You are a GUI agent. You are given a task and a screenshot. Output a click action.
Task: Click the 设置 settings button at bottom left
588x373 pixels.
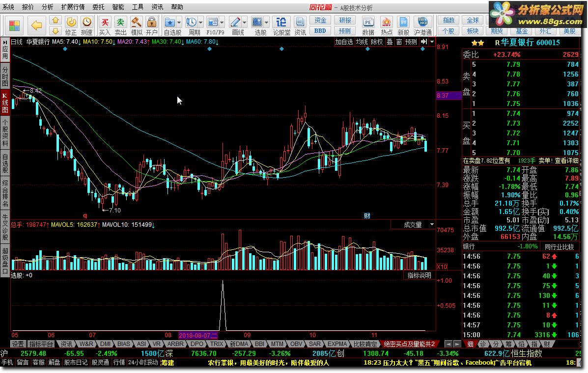(x=18, y=344)
